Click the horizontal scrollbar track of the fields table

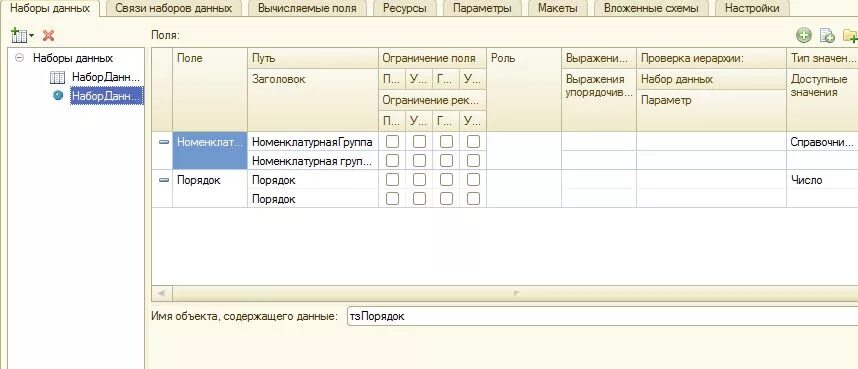[x=514, y=293]
